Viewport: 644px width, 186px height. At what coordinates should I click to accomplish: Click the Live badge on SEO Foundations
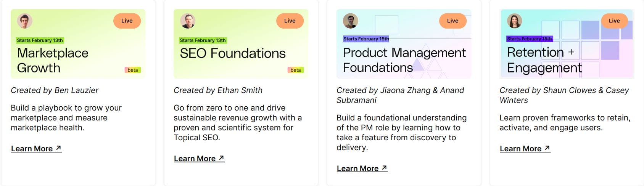[x=290, y=21]
